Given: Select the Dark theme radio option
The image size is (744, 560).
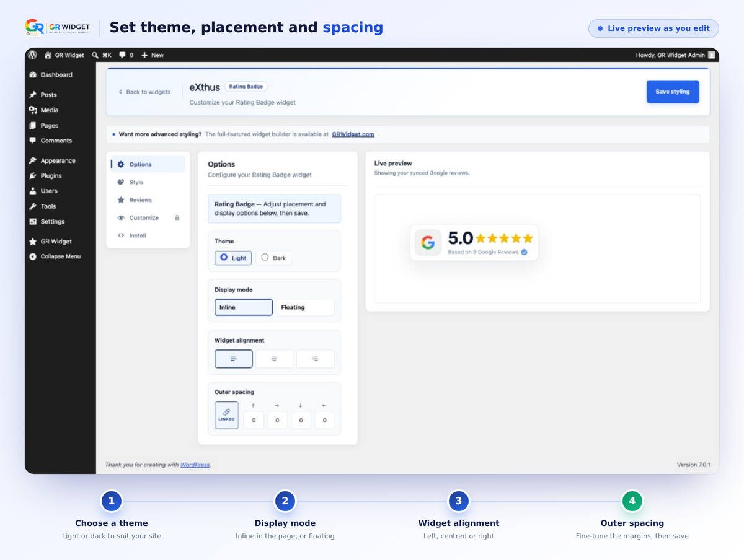Looking at the screenshot, I should pyautogui.click(x=273, y=258).
